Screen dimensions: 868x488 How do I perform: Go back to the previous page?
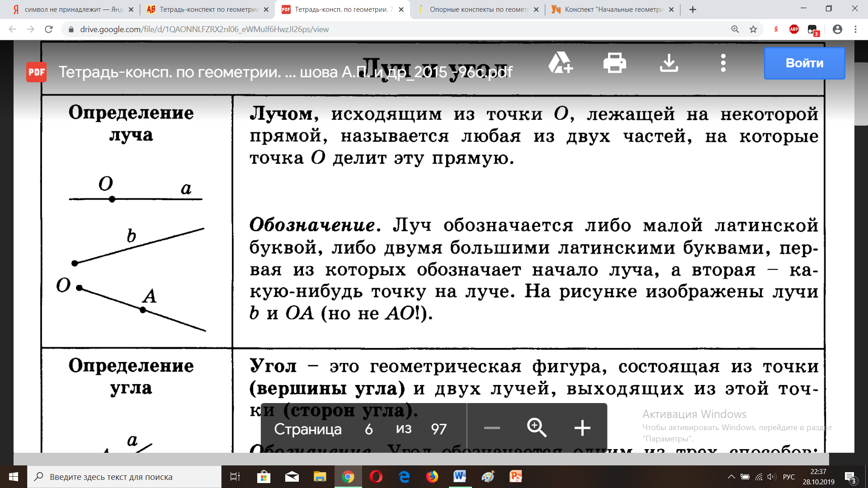[12, 29]
